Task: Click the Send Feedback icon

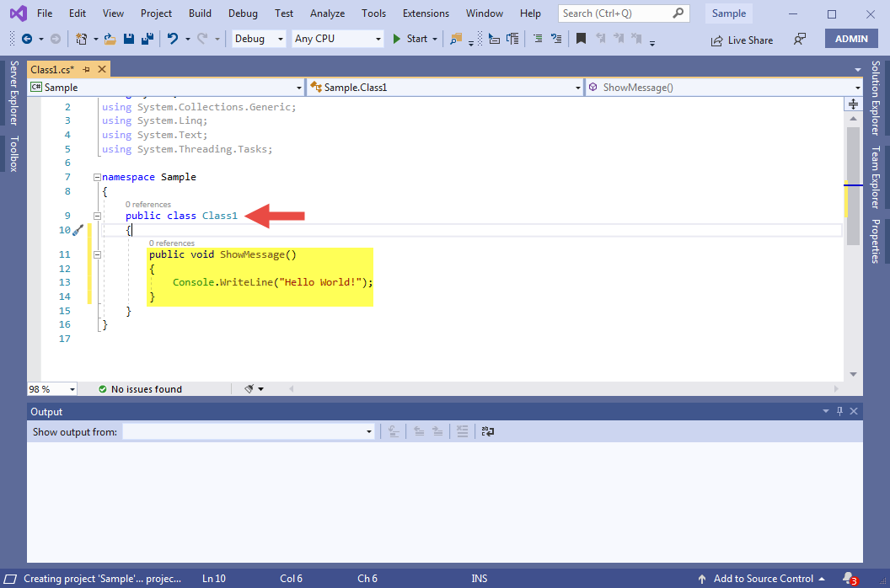Action: (800, 40)
